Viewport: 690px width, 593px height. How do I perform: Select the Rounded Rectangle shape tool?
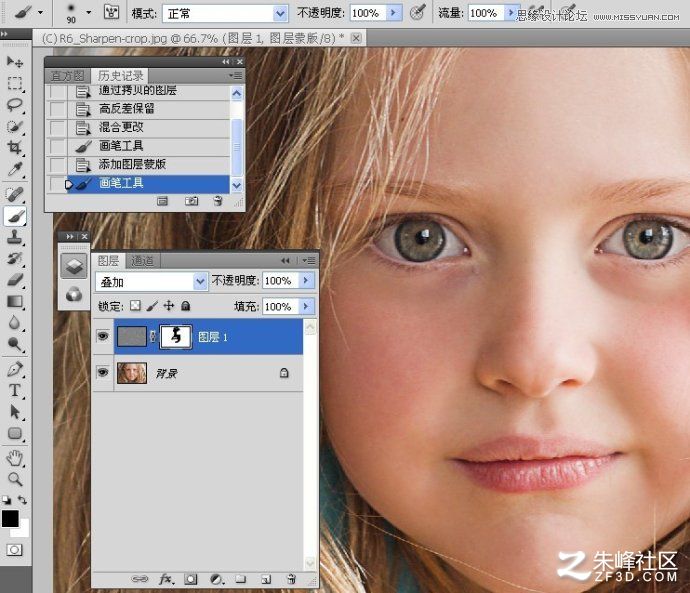15,433
